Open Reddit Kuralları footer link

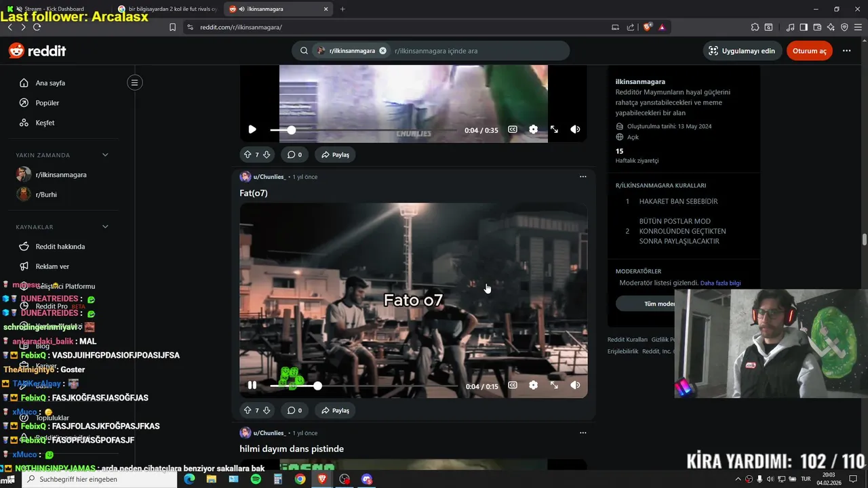tap(627, 340)
